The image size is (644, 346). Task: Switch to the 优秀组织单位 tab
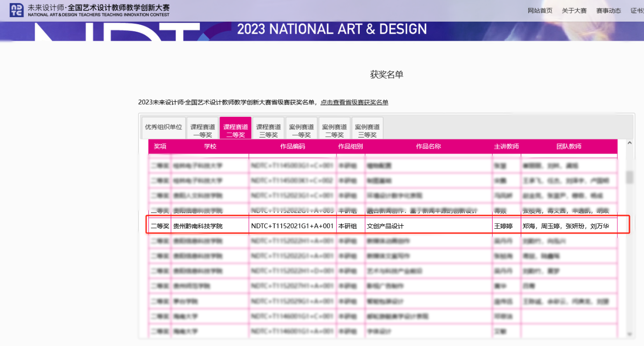[x=164, y=127]
